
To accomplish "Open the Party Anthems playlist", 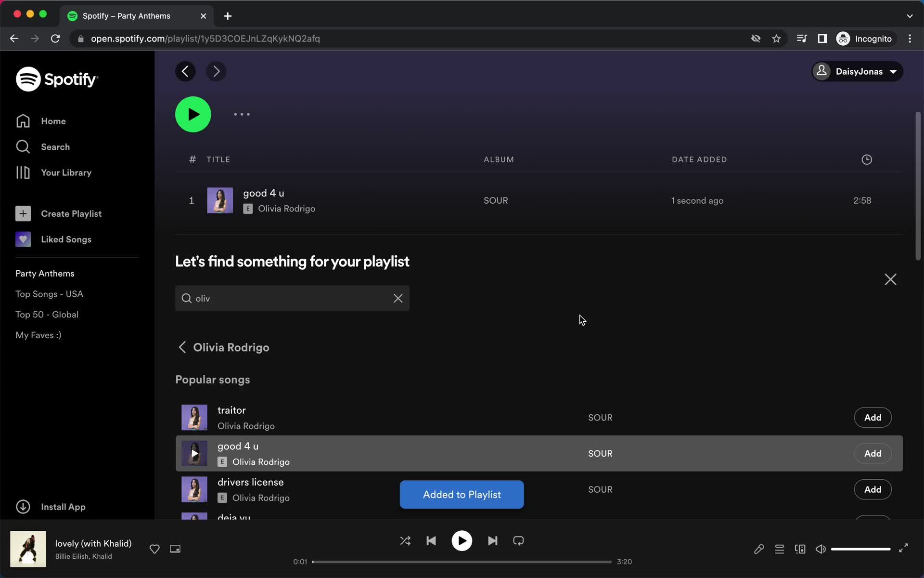I will click(45, 273).
